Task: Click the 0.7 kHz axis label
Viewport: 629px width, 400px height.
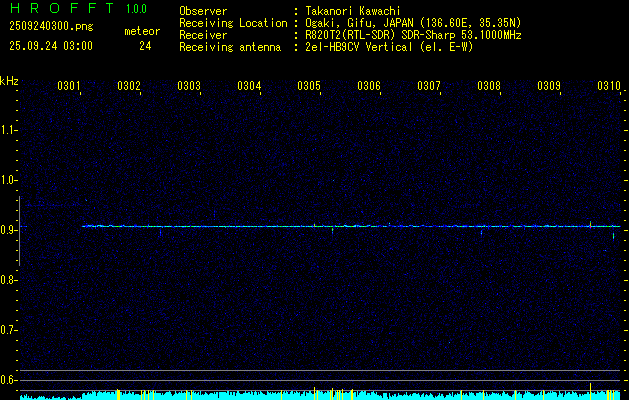Action: click(8, 330)
